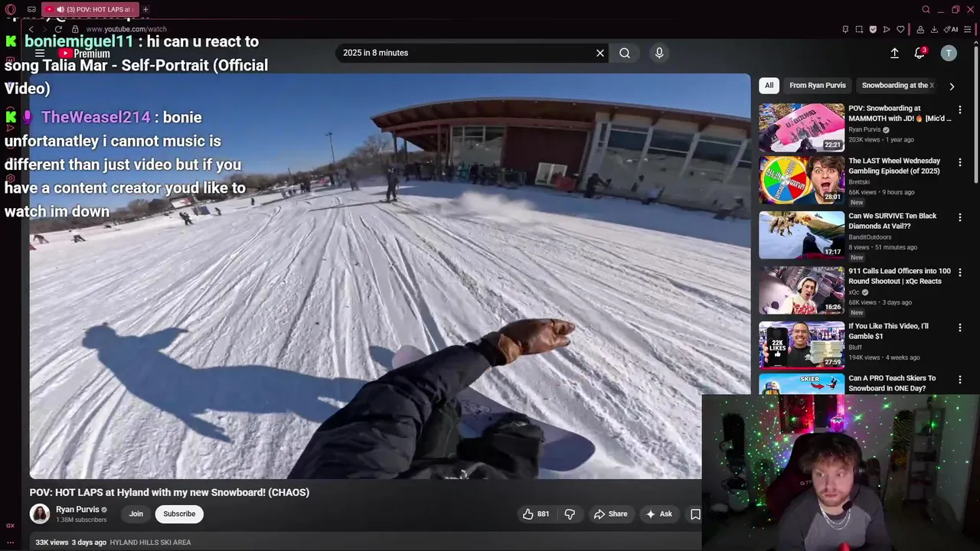The height and width of the screenshot is (551, 980).
Task: Open Opera GX corner gaming icon
Action: click(31, 9)
